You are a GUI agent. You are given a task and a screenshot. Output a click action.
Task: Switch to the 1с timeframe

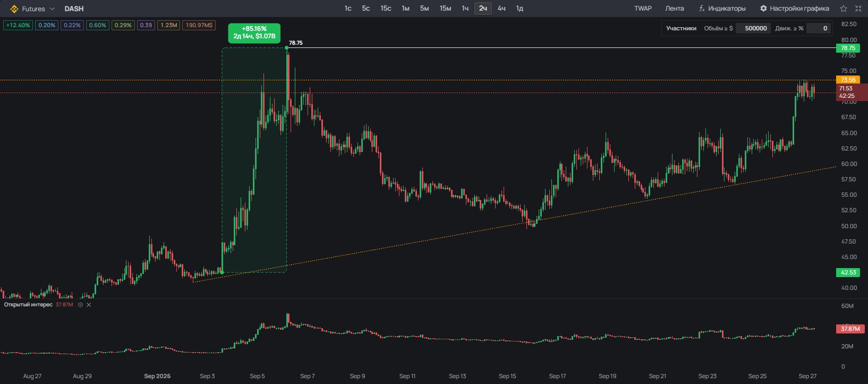(x=348, y=9)
